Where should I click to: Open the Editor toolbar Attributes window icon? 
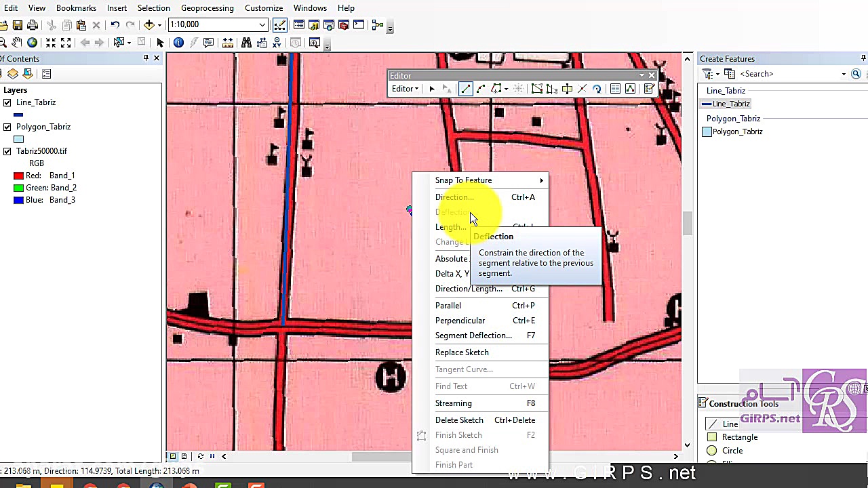(x=615, y=89)
